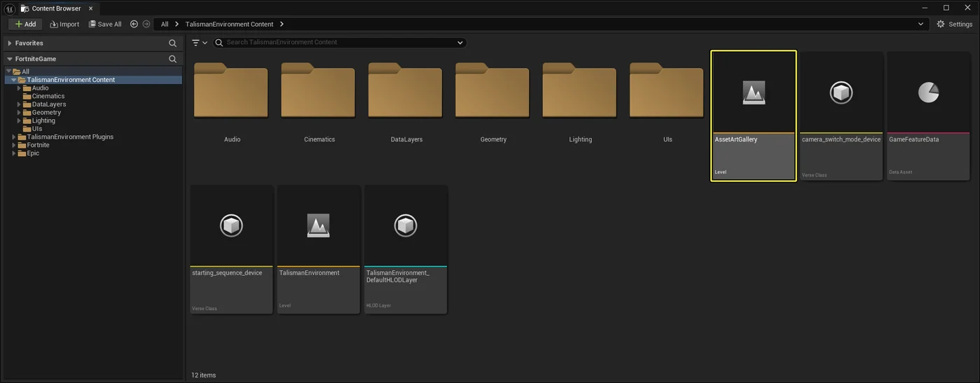Click the '12 items' status text
Viewport: 980px width, 383px height.
tap(204, 375)
